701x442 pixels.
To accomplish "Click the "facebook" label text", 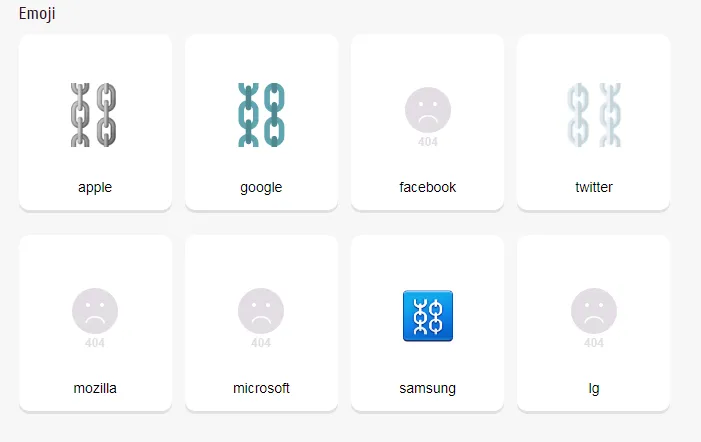I will tap(428, 187).
